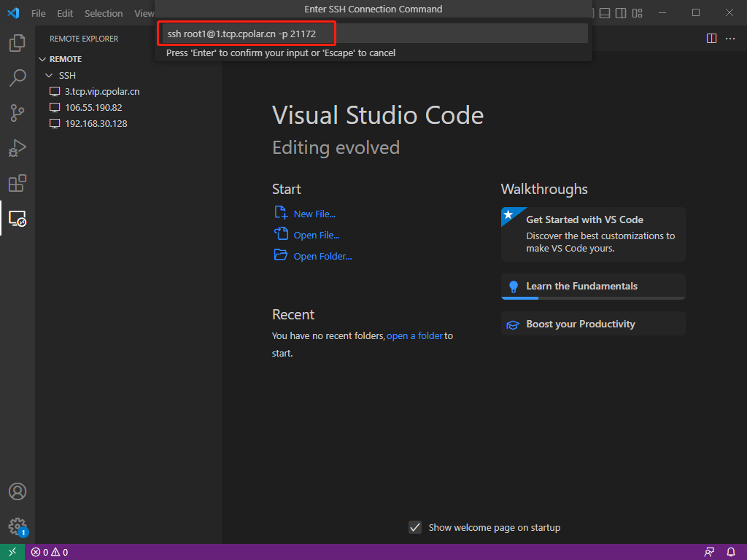Click the open a folder link
Viewport: 747px width, 560px height.
tap(414, 336)
